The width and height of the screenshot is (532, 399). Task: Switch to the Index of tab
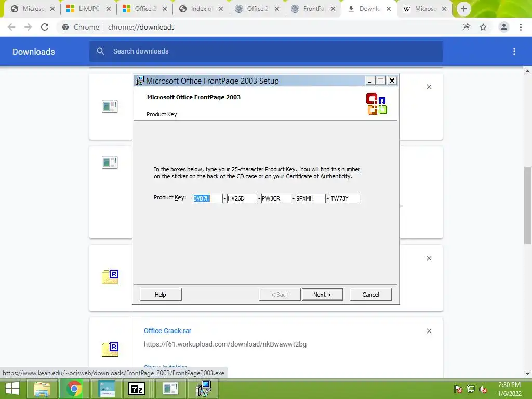(x=200, y=9)
